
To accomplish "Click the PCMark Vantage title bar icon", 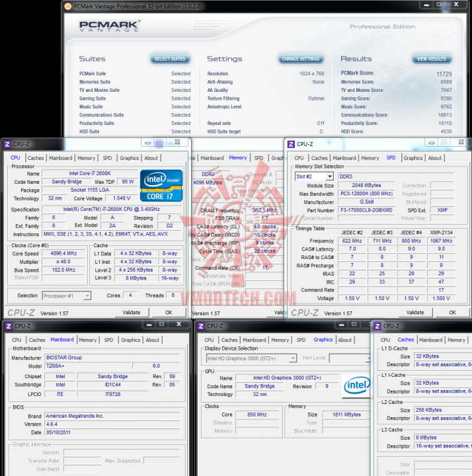I will click(x=68, y=6).
